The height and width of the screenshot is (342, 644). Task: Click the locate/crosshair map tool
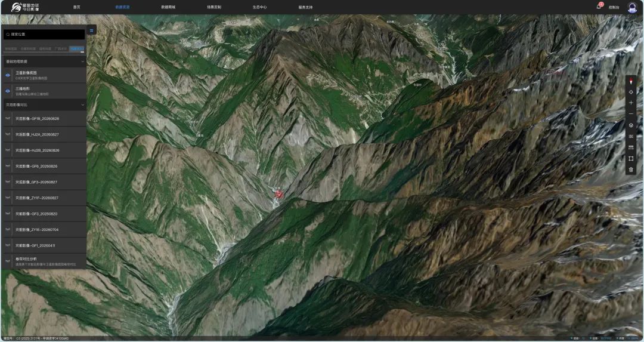(631, 92)
